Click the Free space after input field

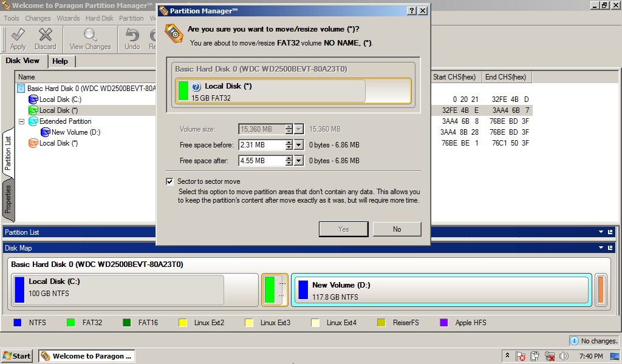tap(261, 161)
